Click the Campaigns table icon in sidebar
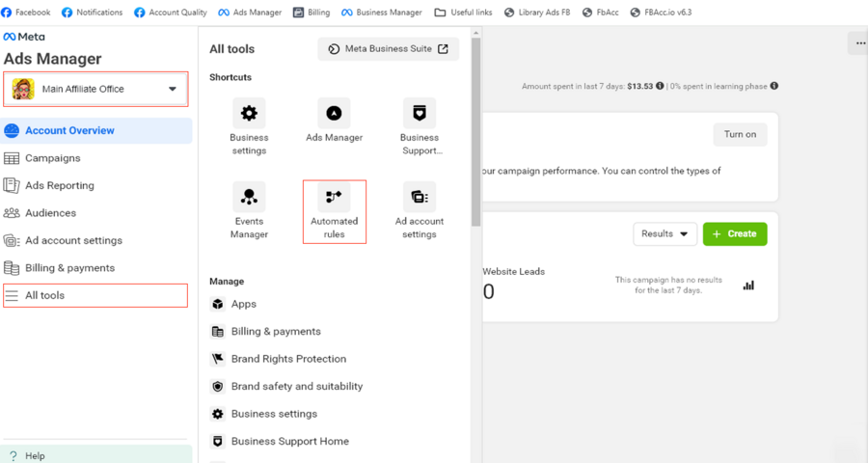The height and width of the screenshot is (463, 868). [x=12, y=158]
